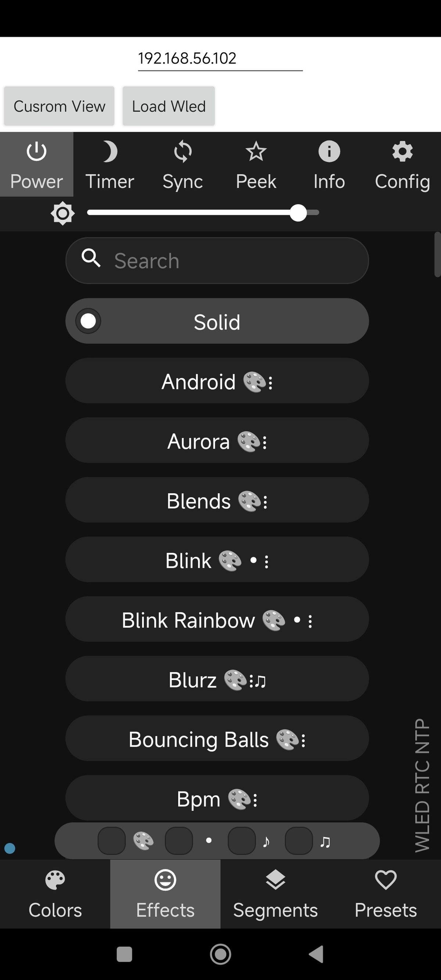Toggle the palette filter checkbox
The image size is (441, 980).
[111, 841]
